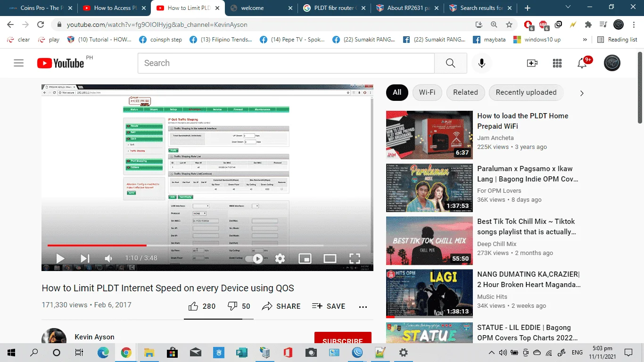The width and height of the screenshot is (644, 362).
Task: Reload the current page
Action: coord(41,25)
